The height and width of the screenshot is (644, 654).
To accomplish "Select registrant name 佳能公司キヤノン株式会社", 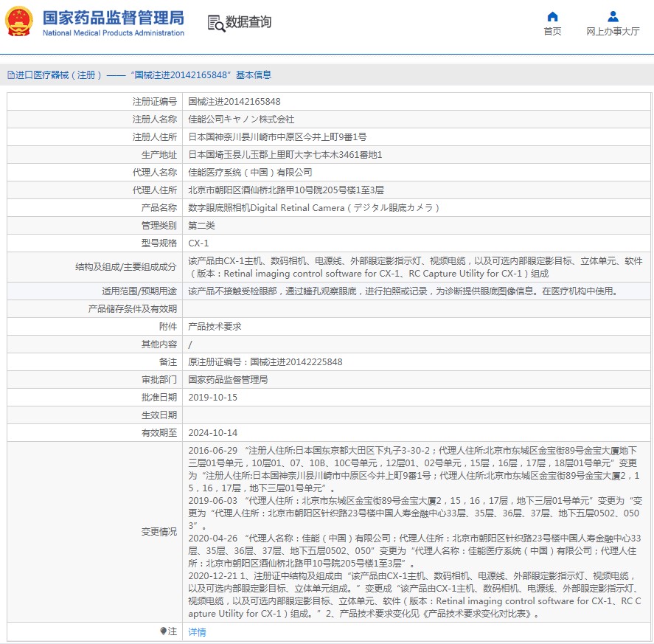I will point(241,120).
